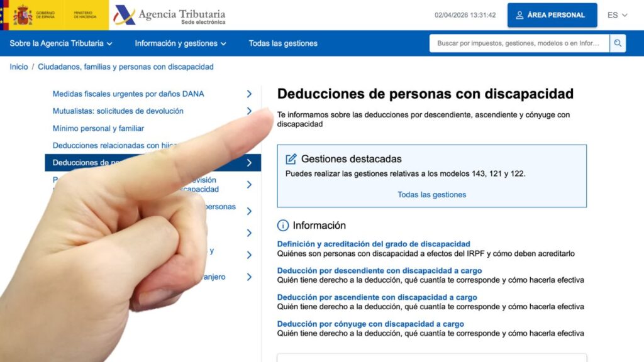Click the edit icon beside Gestiones destacadas
Viewport: 644px width, 362px height.
291,159
